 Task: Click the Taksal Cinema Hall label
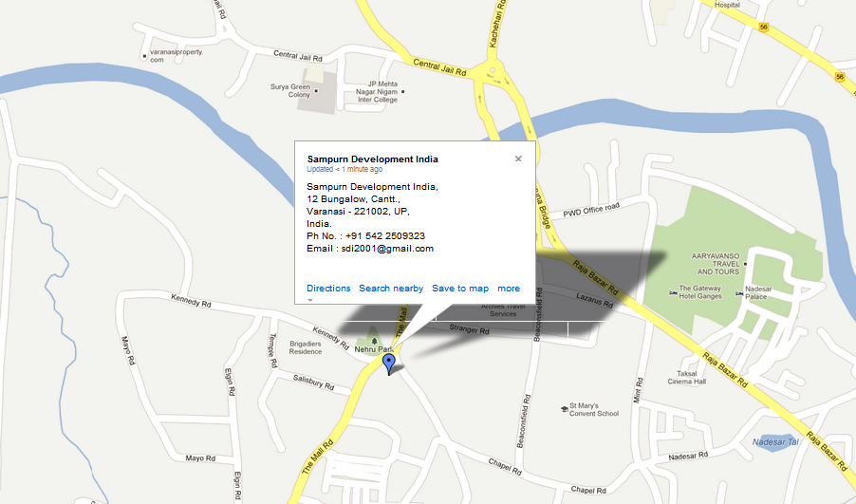[x=687, y=378]
